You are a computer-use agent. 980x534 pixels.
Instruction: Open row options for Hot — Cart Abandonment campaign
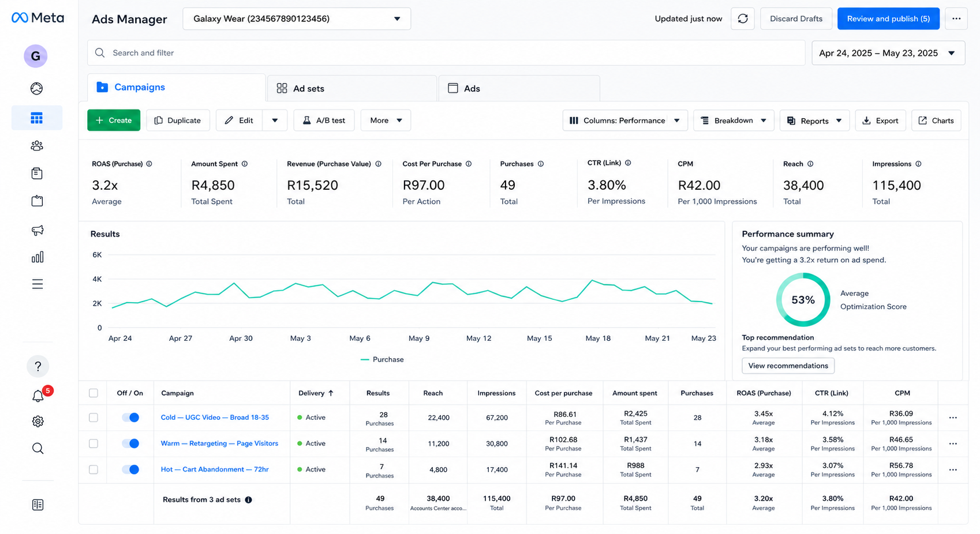pos(953,470)
